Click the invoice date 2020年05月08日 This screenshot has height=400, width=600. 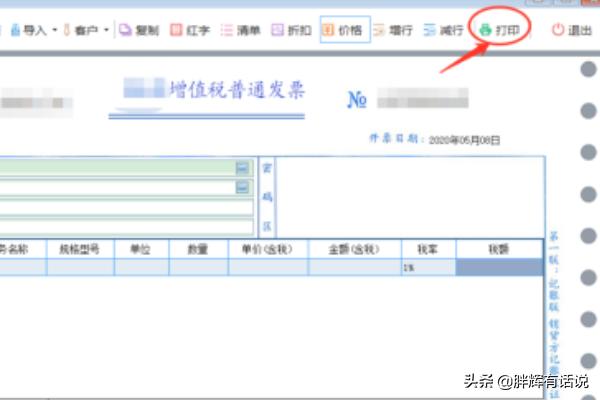click(x=464, y=140)
